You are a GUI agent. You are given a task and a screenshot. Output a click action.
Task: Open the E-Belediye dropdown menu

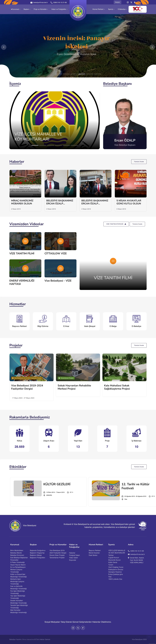point(122,9)
